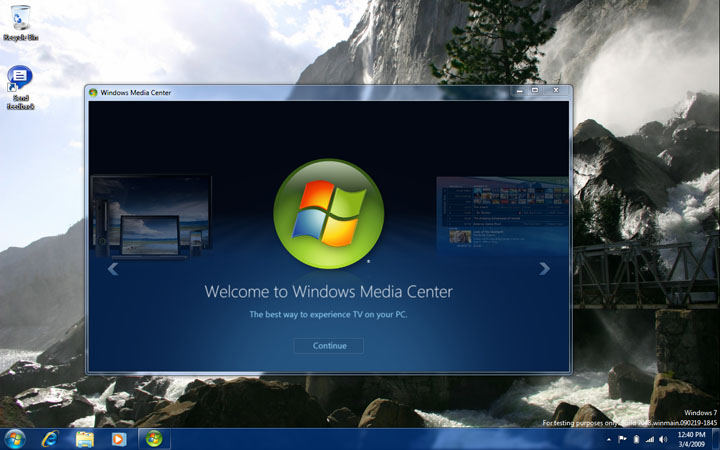Click the clock showing 12:40 PM
720x450 pixels.
tap(691, 439)
